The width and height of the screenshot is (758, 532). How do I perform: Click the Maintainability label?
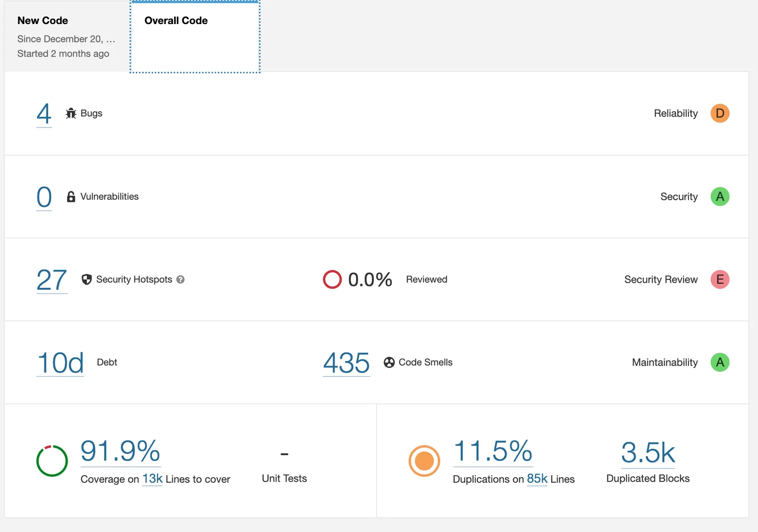tap(665, 363)
